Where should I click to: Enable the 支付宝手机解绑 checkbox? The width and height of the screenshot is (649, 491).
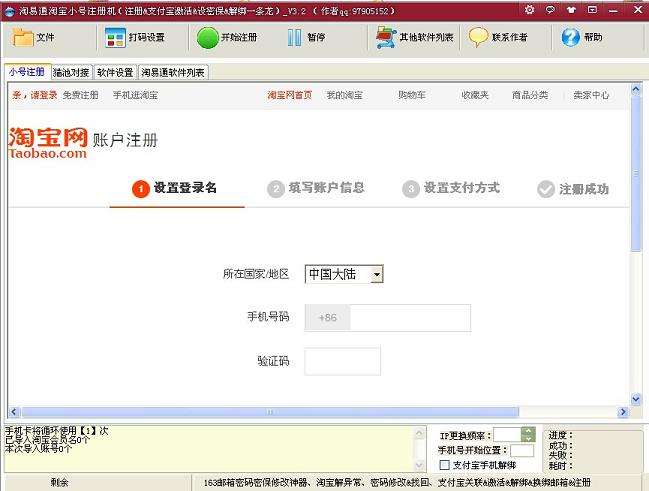coord(444,465)
